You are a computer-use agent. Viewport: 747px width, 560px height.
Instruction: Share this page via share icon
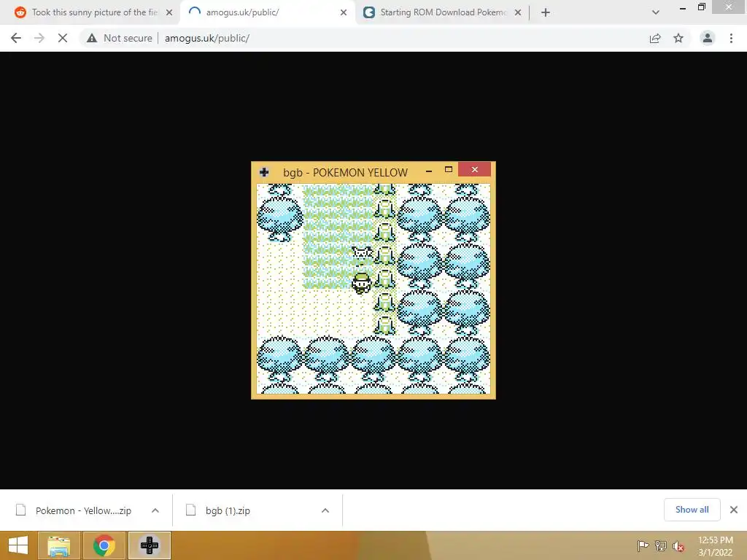click(655, 38)
